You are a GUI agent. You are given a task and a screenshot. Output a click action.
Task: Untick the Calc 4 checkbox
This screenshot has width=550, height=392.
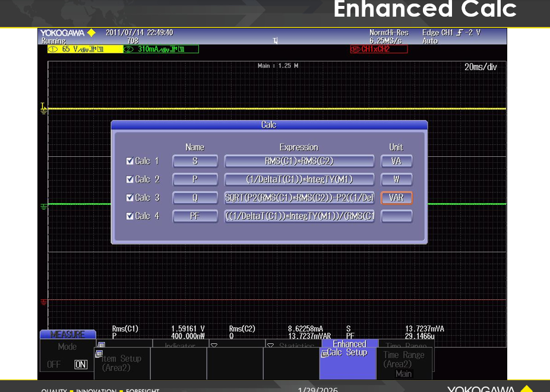tap(130, 216)
